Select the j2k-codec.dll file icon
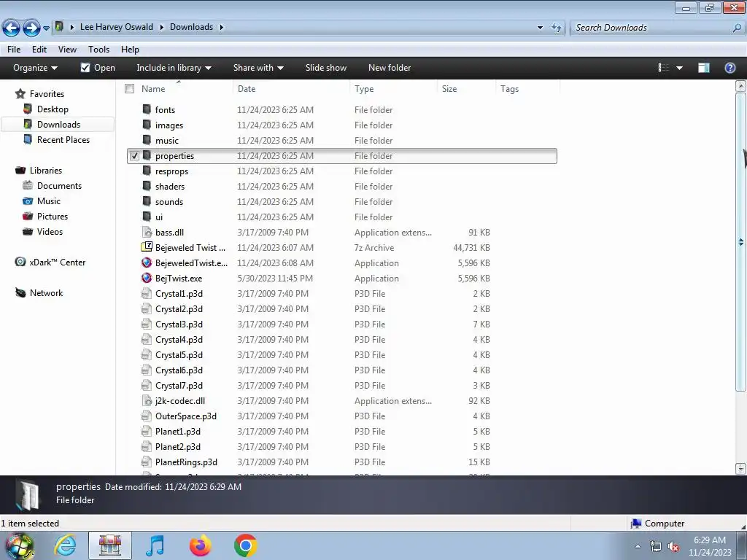 click(x=147, y=401)
